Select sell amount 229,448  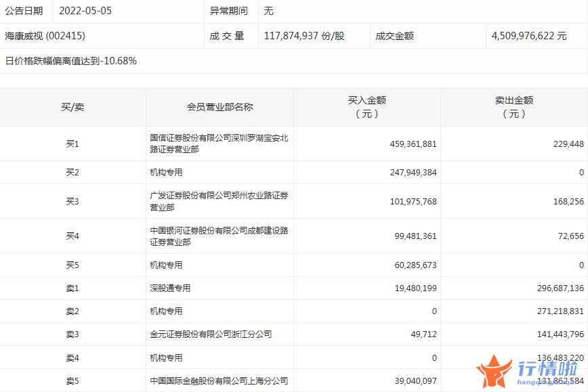click(568, 144)
